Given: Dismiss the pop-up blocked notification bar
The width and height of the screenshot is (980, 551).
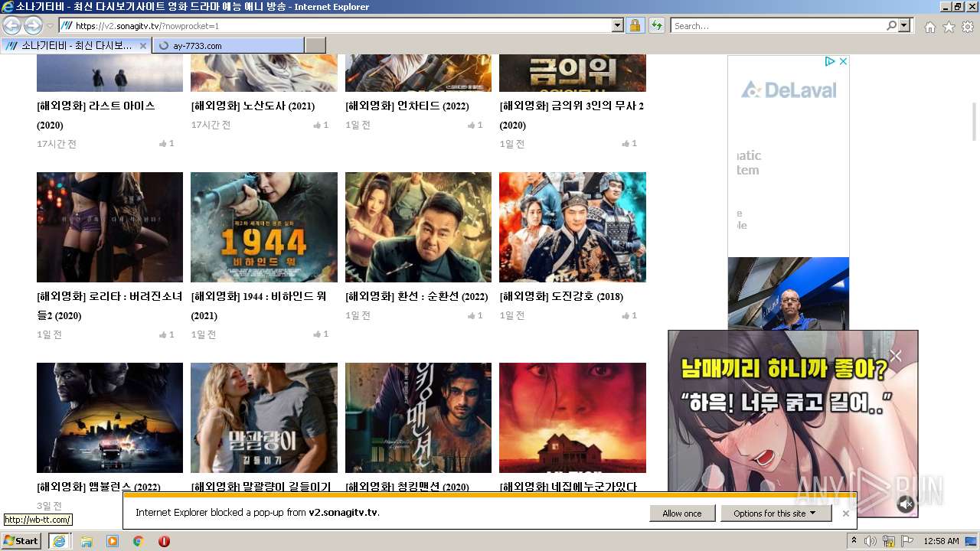Looking at the screenshot, I should 845,514.
